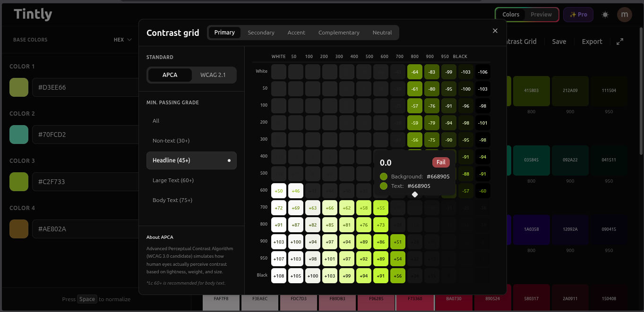Switch to the Complementary tab

tap(339, 33)
